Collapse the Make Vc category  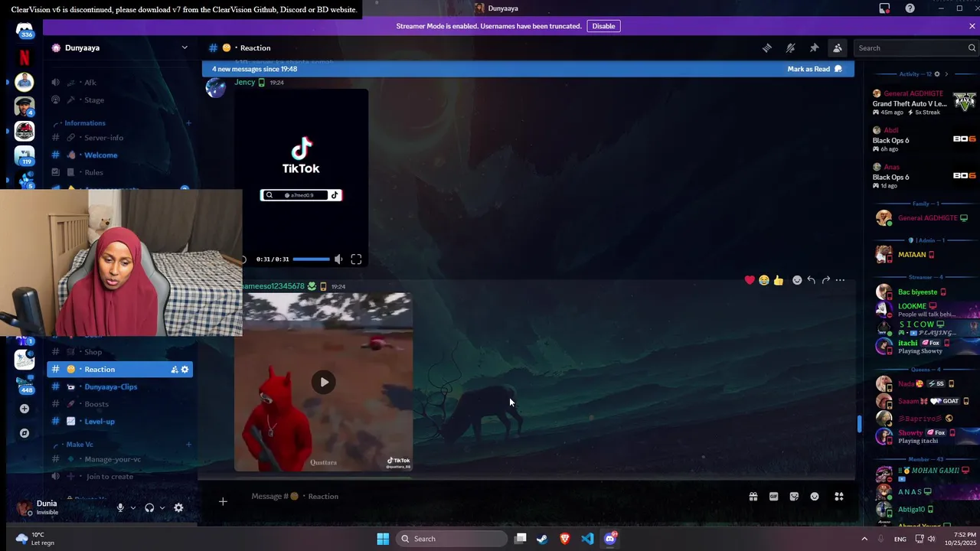[80, 445]
